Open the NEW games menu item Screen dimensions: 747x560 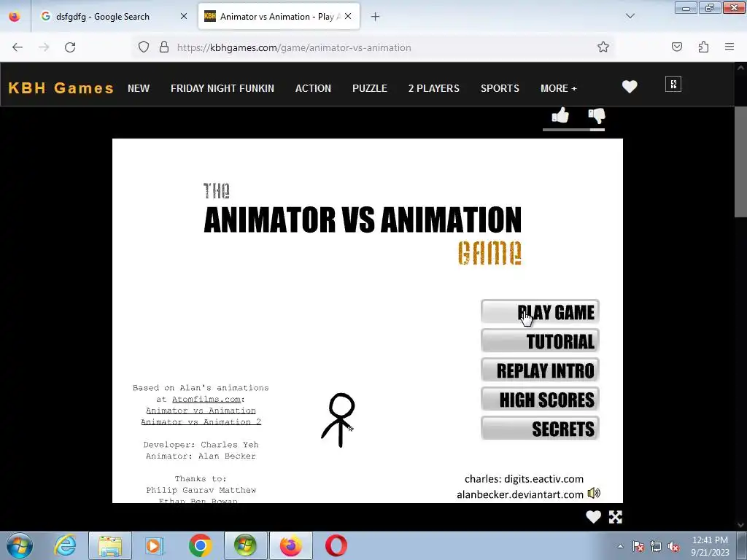tap(139, 88)
